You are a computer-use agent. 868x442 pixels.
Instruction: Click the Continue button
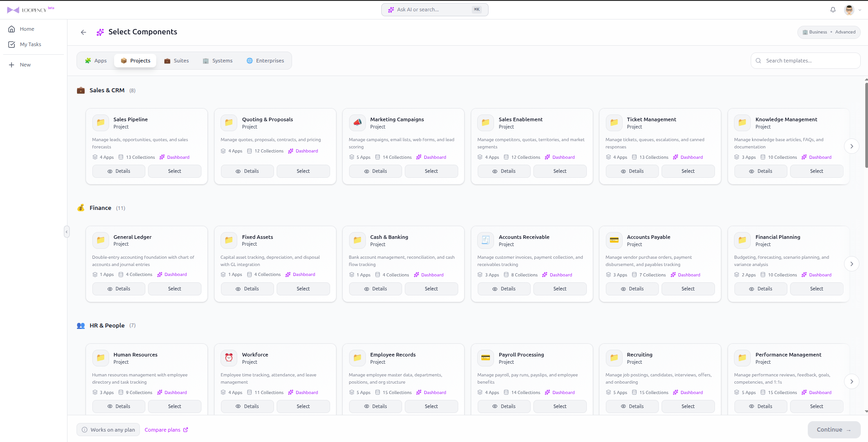coord(834,429)
